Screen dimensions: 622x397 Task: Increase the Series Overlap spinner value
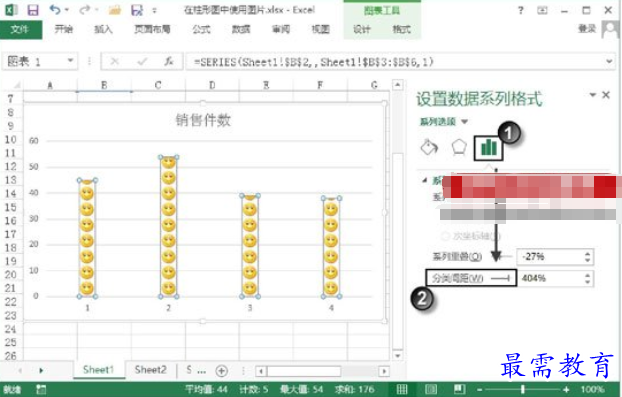[x=588, y=253]
